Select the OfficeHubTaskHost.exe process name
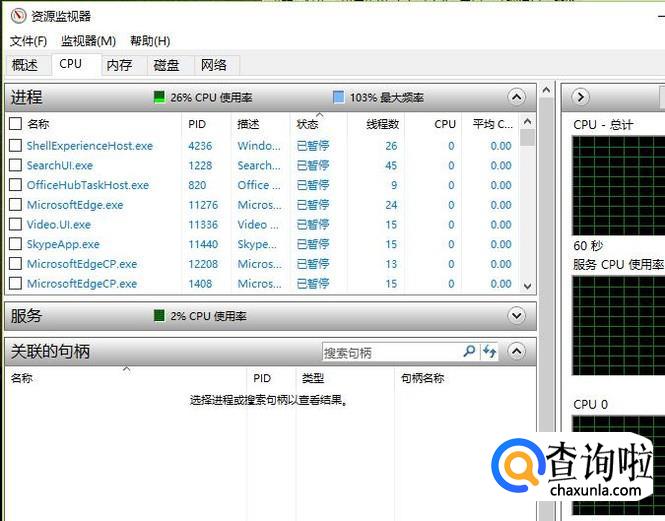This screenshot has height=521, width=665. [x=88, y=185]
